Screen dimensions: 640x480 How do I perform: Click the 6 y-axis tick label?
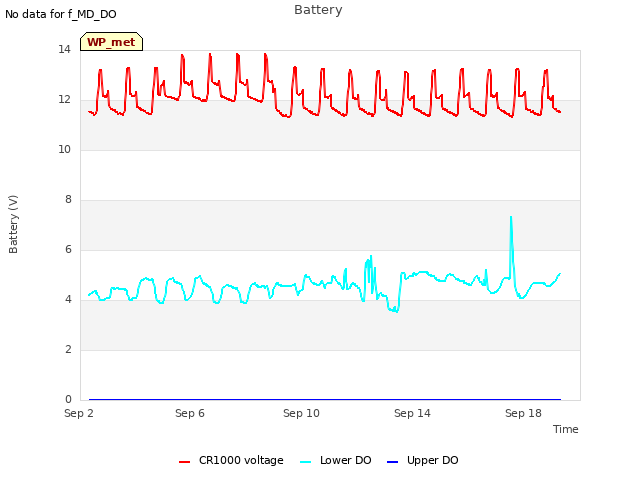coord(68,250)
